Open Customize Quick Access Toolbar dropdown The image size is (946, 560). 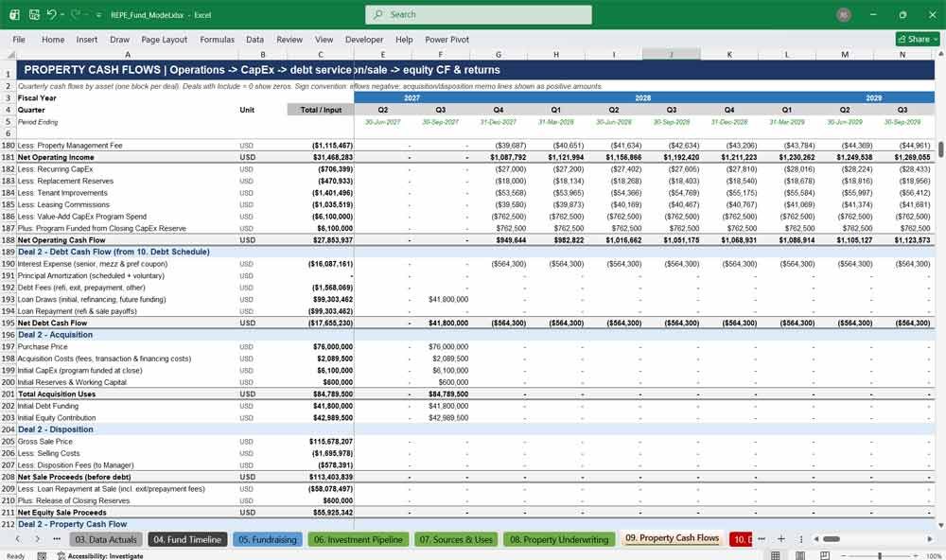point(98,15)
